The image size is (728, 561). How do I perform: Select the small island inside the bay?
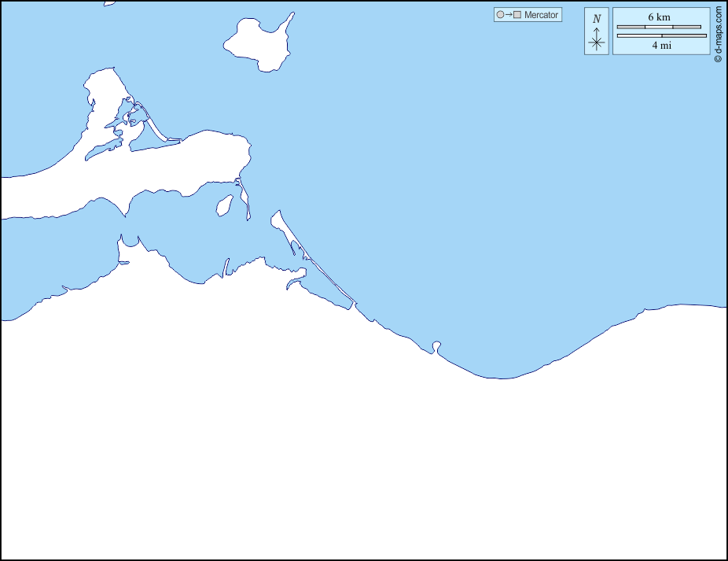tap(224, 205)
